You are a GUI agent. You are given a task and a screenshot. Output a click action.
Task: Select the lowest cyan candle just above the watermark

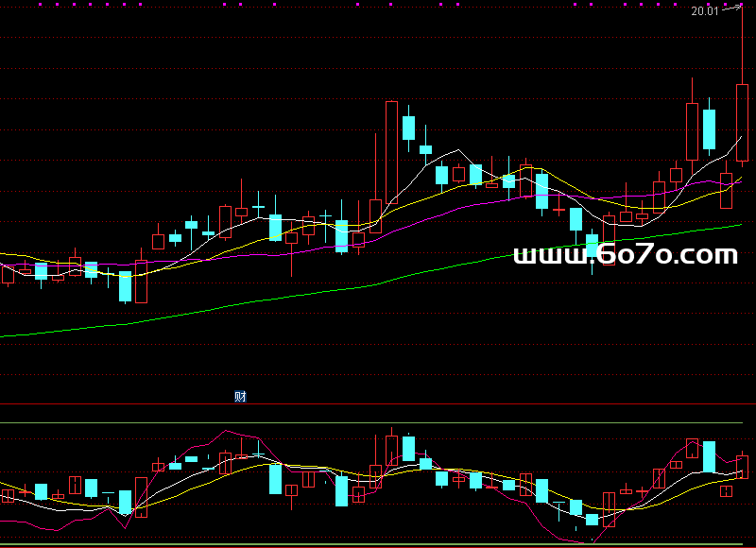point(592,246)
